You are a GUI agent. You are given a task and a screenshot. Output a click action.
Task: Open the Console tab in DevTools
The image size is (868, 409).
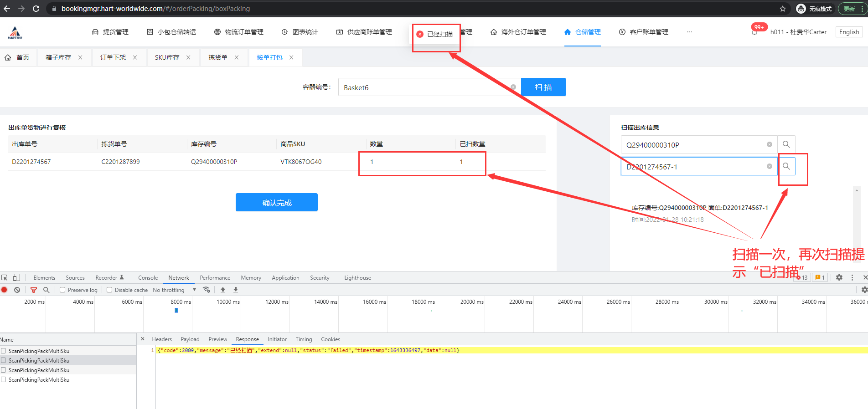click(x=148, y=278)
